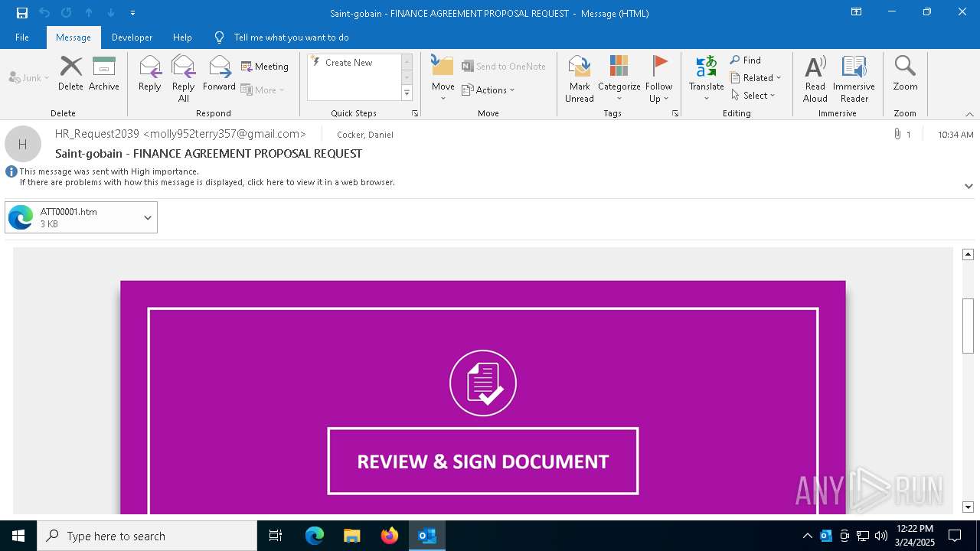This screenshot has width=980, height=551.
Task: Save the message with the floppy disk icon
Action: pyautogui.click(x=22, y=13)
